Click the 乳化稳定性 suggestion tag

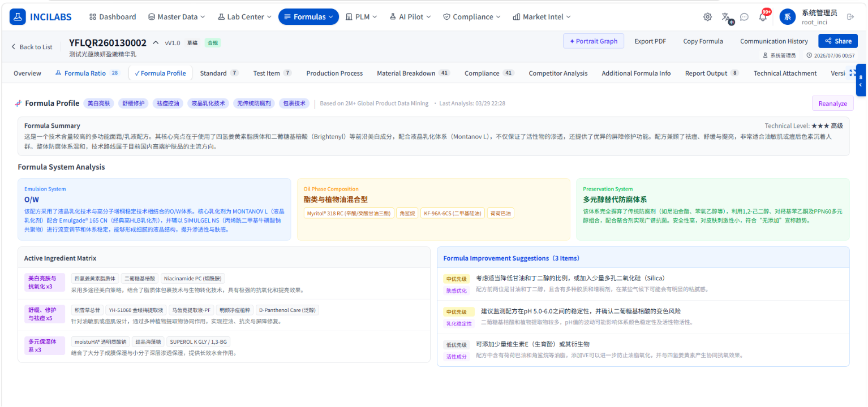459,323
